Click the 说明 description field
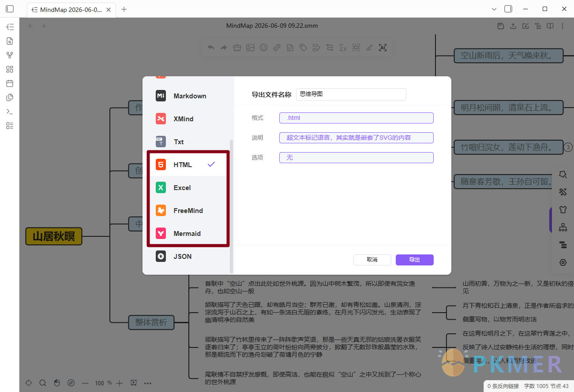This screenshot has width=574, height=392. click(x=356, y=138)
